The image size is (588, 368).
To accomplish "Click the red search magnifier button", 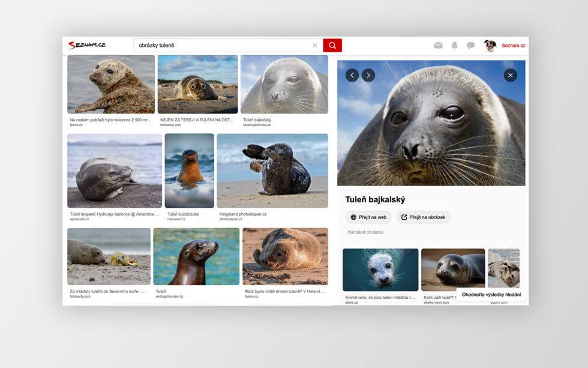I will (x=332, y=46).
